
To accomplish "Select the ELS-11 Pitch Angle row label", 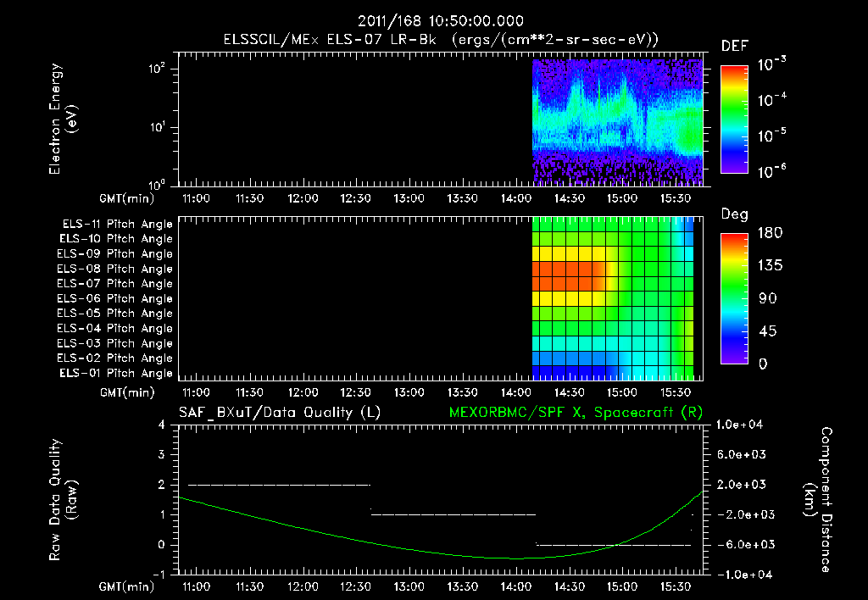I will 117,225.
